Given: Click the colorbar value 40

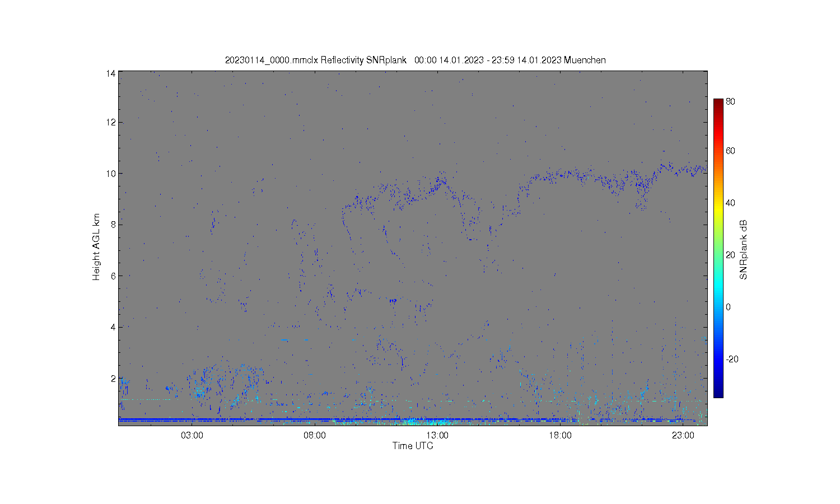Looking at the screenshot, I should 730,203.
